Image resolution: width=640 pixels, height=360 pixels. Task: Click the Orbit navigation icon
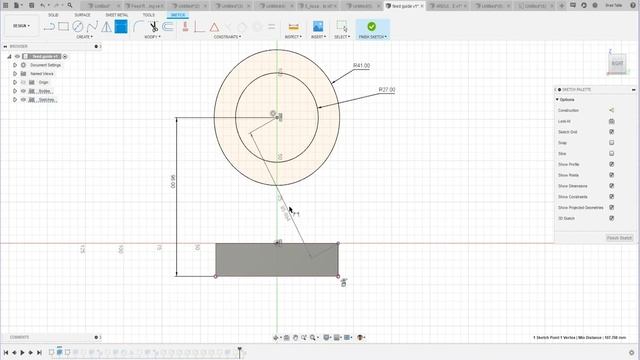tap(276, 338)
